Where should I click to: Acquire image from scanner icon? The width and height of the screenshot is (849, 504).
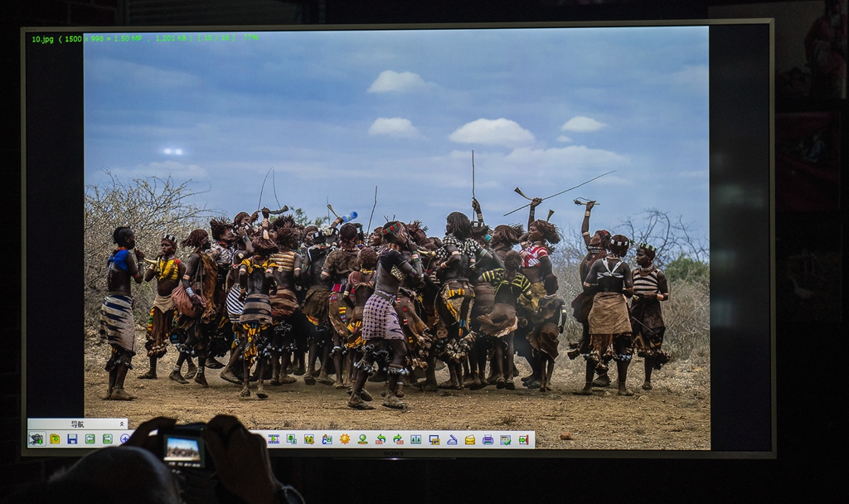coord(452,439)
